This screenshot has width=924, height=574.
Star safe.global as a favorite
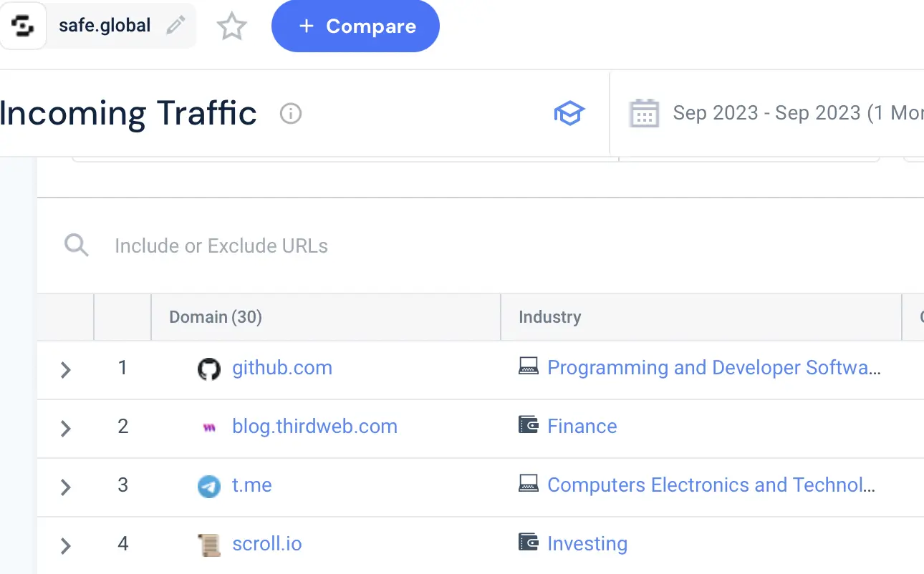(x=231, y=27)
